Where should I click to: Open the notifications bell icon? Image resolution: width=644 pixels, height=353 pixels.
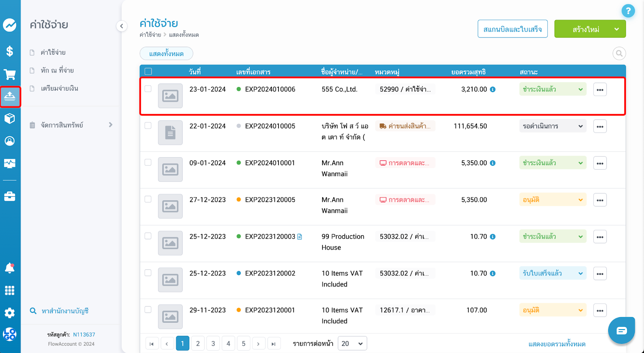coord(10,268)
